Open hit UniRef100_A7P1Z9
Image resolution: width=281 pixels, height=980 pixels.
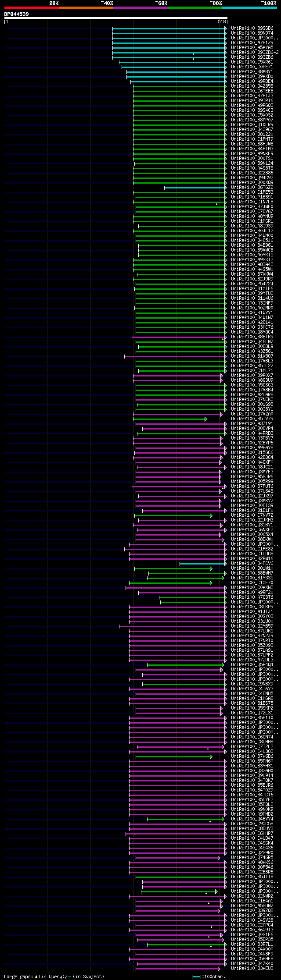[252, 43]
